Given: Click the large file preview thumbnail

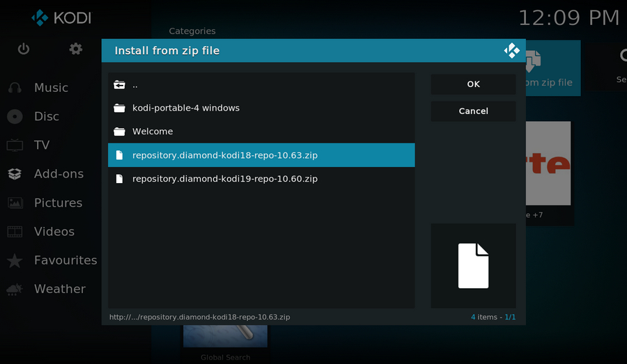Looking at the screenshot, I should coord(473,266).
